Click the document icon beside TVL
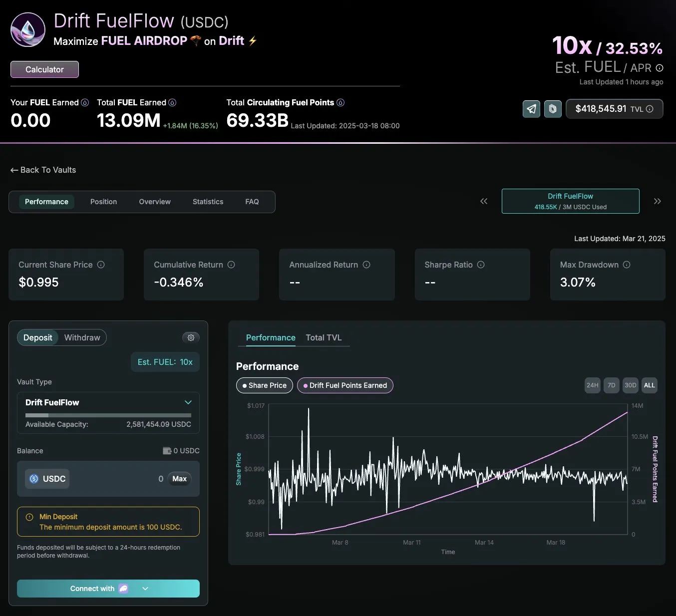The height and width of the screenshot is (616, 676). pyautogui.click(x=553, y=109)
